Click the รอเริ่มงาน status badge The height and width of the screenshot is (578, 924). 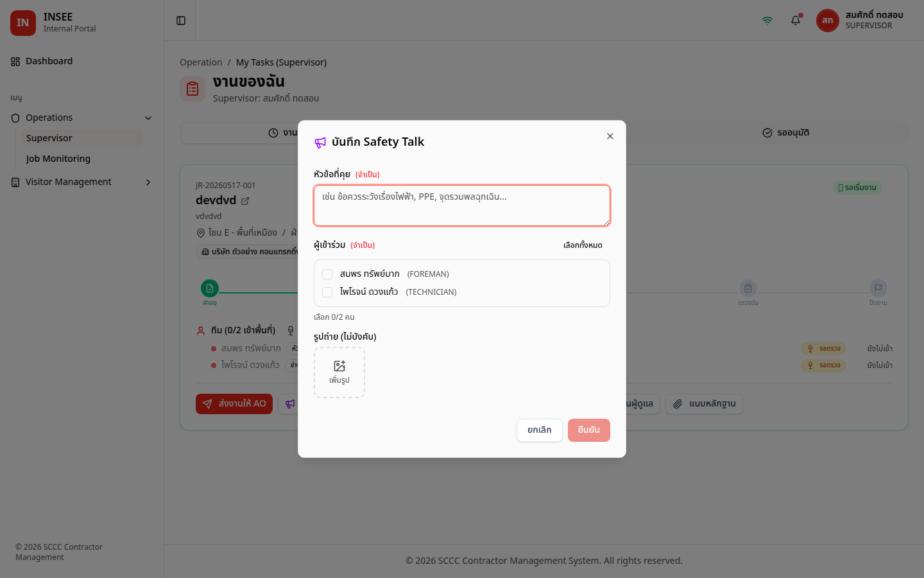pos(857,188)
